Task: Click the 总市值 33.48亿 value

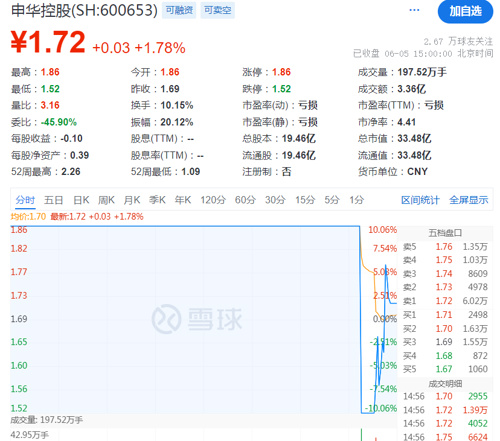Action: (414, 138)
